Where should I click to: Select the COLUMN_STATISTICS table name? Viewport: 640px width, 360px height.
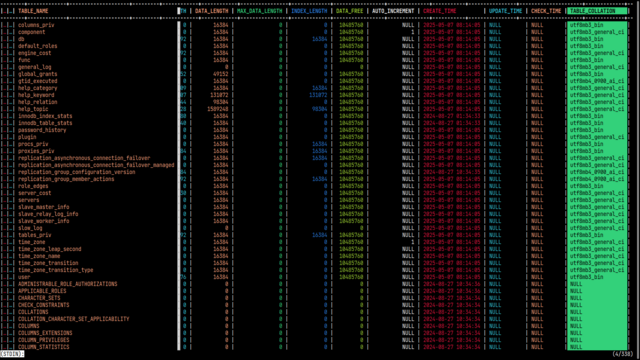[44, 347]
